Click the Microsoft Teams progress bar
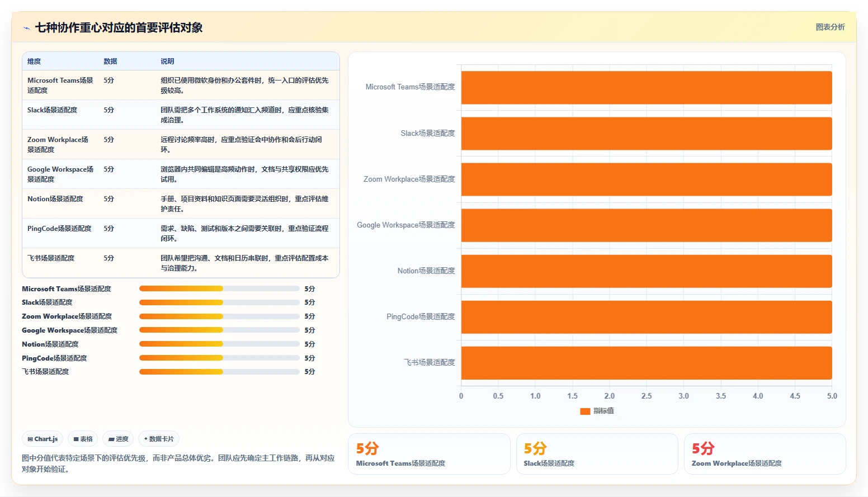868x497 pixels. 219,289
